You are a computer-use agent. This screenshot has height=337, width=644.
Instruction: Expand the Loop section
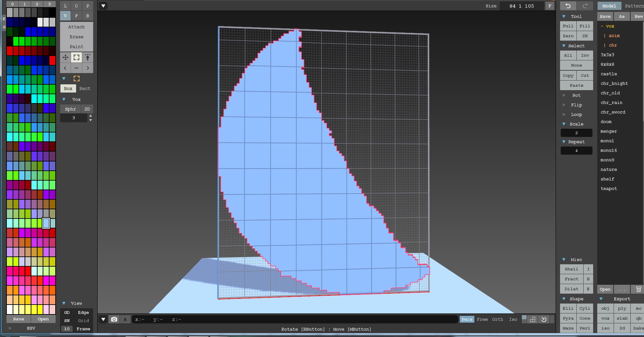[564, 114]
